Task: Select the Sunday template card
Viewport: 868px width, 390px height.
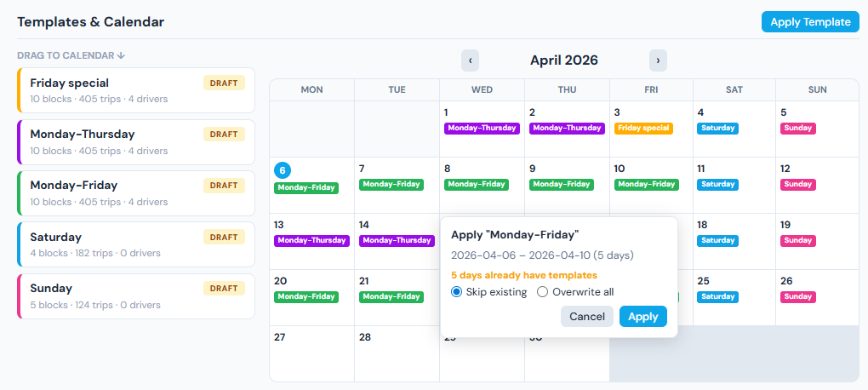Action: 136,295
